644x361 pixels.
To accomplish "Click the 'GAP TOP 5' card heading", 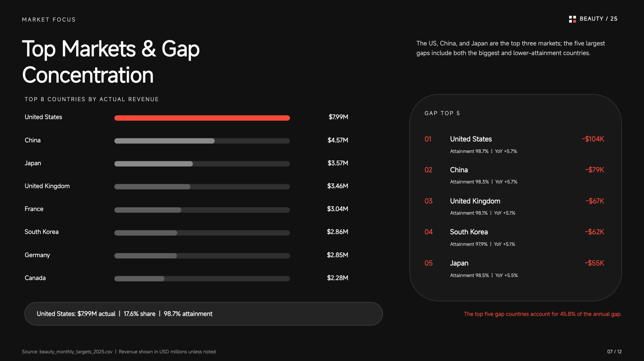I will pos(442,113).
